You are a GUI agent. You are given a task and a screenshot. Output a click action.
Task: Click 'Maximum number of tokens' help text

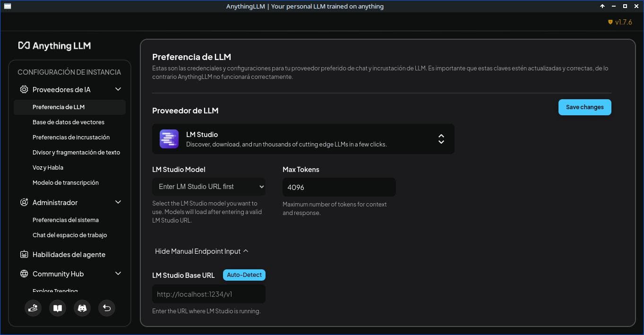335,208
